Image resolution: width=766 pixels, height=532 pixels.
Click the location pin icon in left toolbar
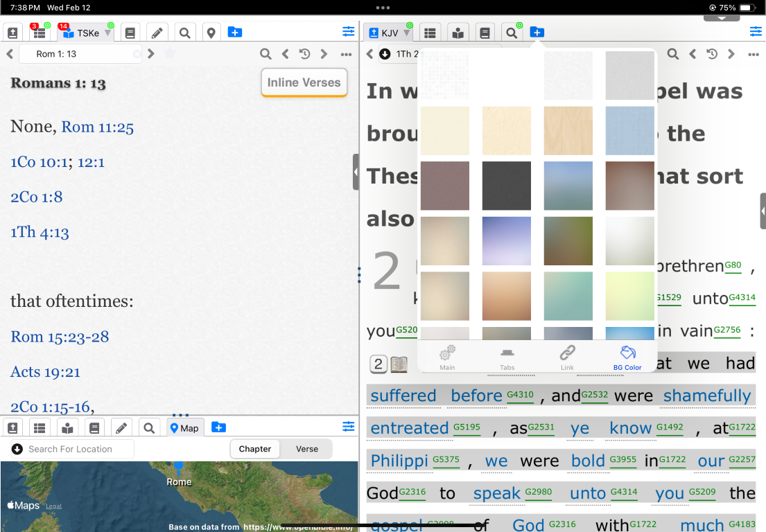(211, 33)
